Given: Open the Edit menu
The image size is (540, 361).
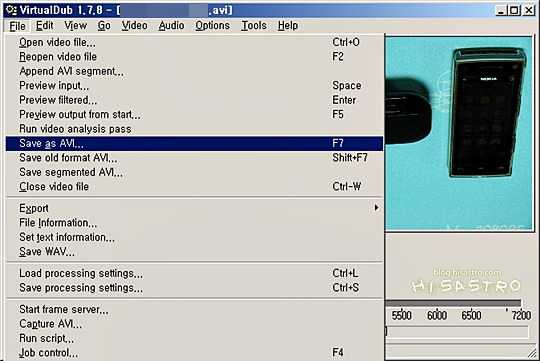Looking at the screenshot, I should click(45, 26).
